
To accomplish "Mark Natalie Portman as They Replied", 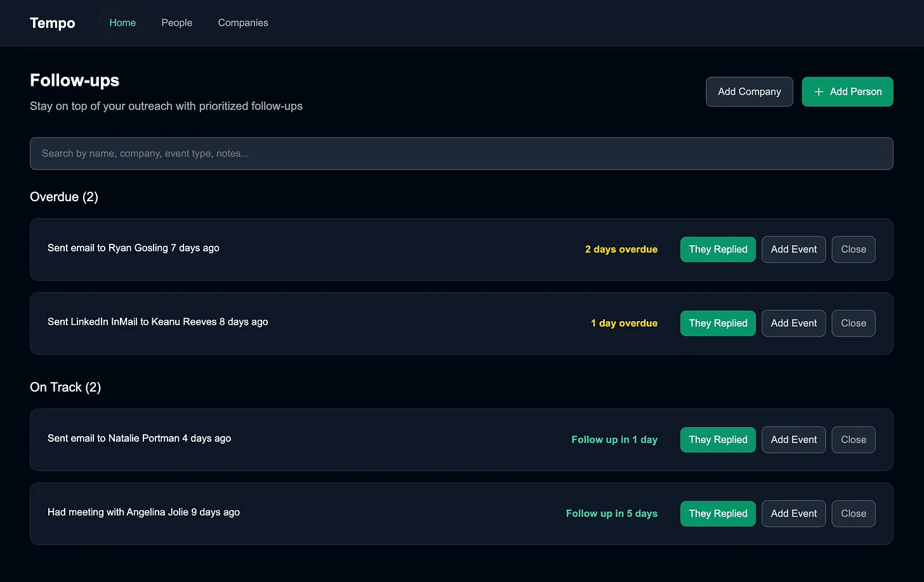I will 718,440.
